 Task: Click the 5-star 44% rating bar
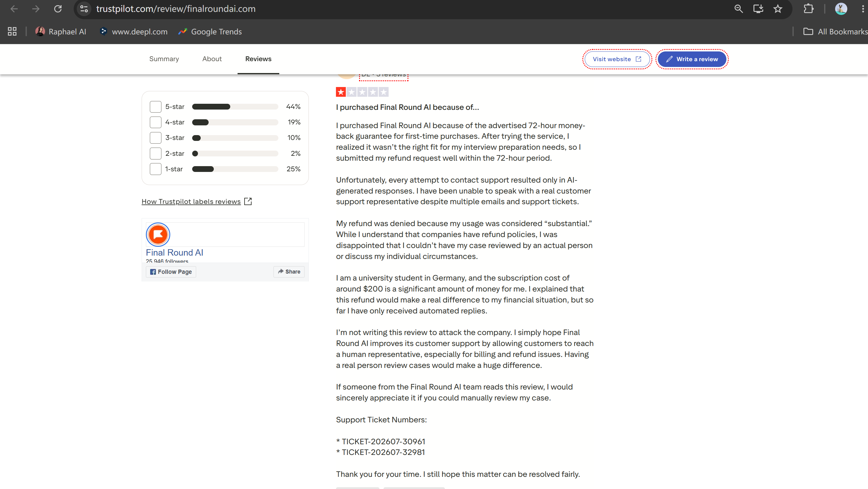tap(235, 107)
